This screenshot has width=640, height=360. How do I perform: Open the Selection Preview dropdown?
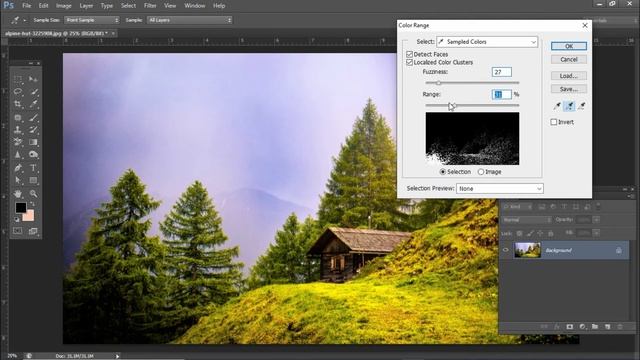(x=500, y=189)
